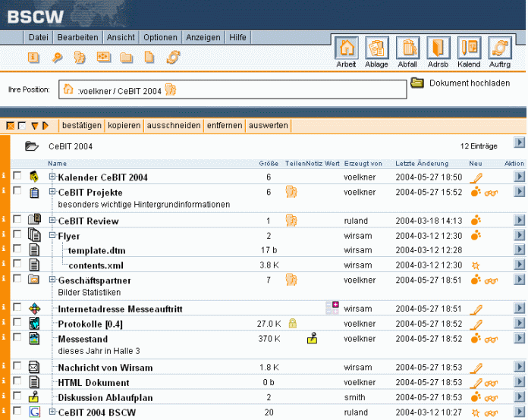This screenshot has width=528, height=420.
Task: Open the Adrsb address book icon
Action: pyautogui.click(x=438, y=49)
